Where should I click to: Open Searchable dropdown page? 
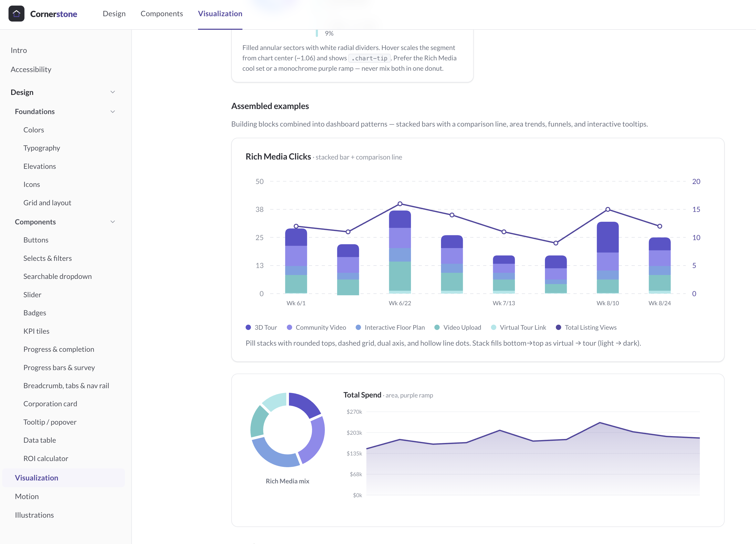[57, 276]
